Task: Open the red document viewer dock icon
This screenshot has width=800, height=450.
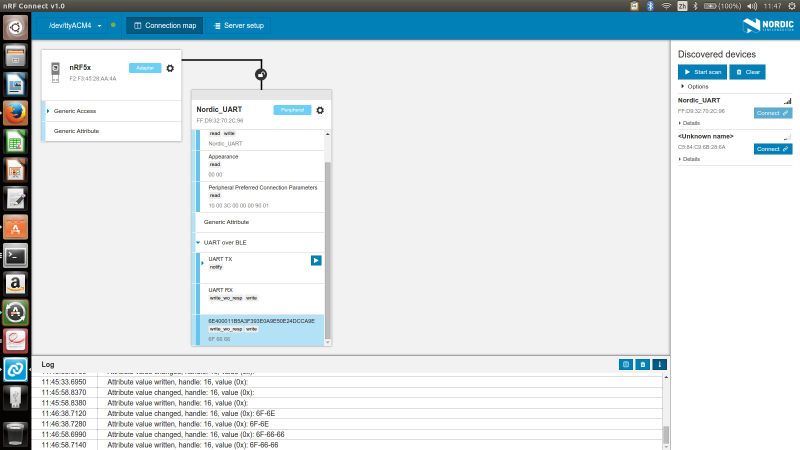Action: pyautogui.click(x=15, y=341)
